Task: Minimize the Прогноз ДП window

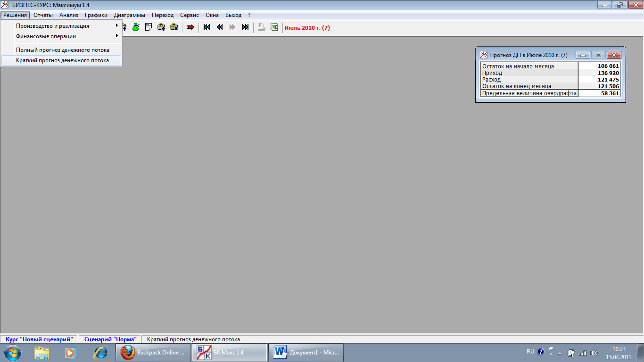Action: tap(583, 55)
